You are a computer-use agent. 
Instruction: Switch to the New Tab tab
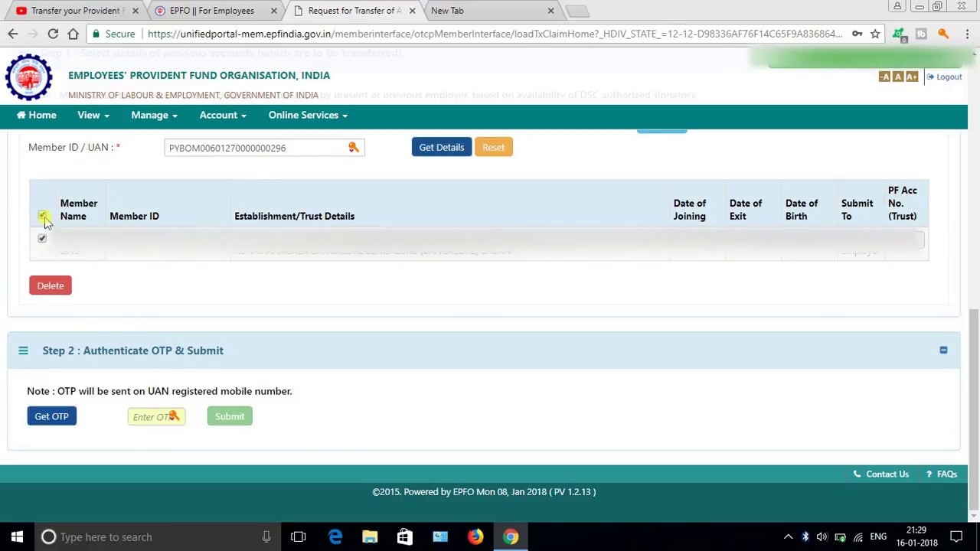click(490, 11)
